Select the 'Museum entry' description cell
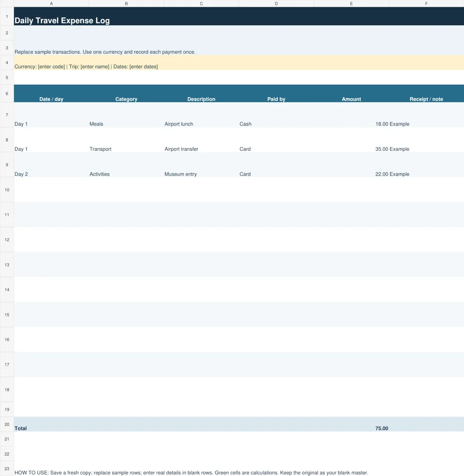This screenshot has width=464, height=476. (202, 165)
